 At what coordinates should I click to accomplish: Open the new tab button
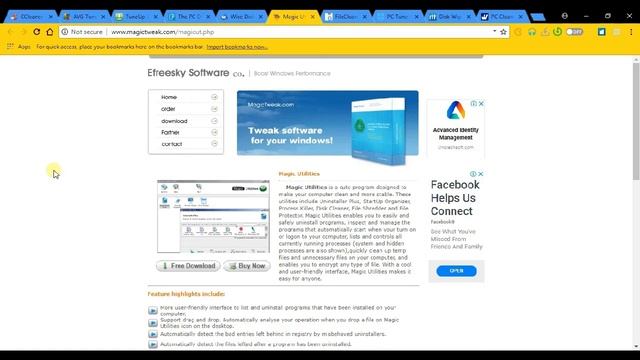tap(538, 17)
